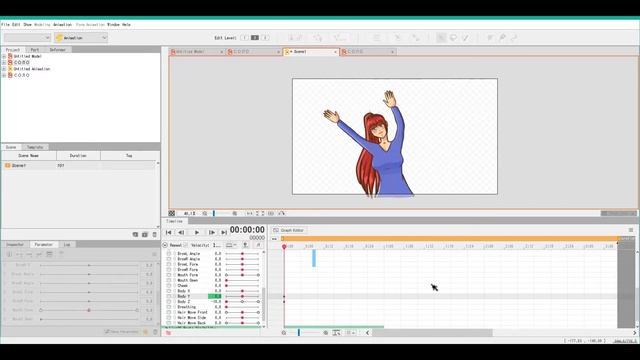Switch to the Log tab

tap(67, 244)
